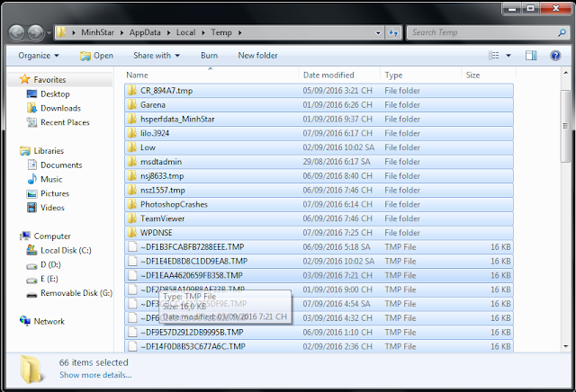The width and height of the screenshot is (576, 392).
Task: Open the Videos library
Action: [x=52, y=208]
